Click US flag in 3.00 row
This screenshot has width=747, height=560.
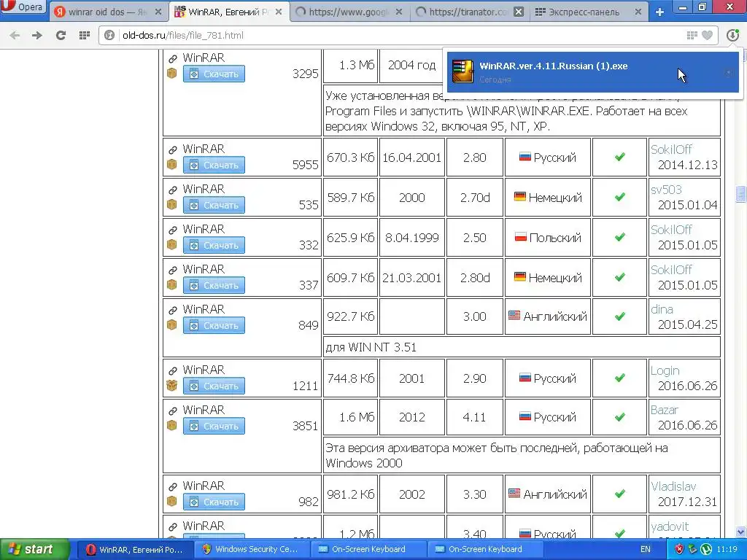click(514, 315)
